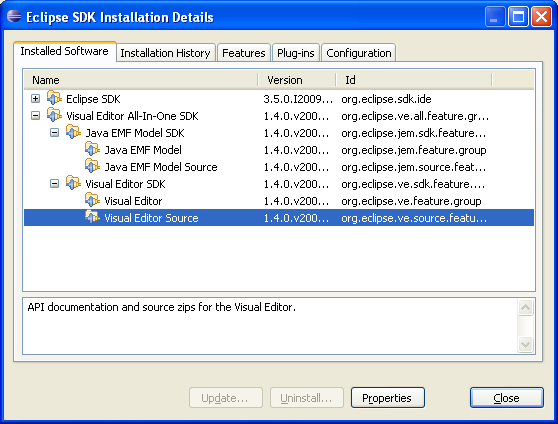The image size is (558, 424).
Task: Click the org.eclipse.ve.all.feature.gr... id
Action: pos(415,116)
